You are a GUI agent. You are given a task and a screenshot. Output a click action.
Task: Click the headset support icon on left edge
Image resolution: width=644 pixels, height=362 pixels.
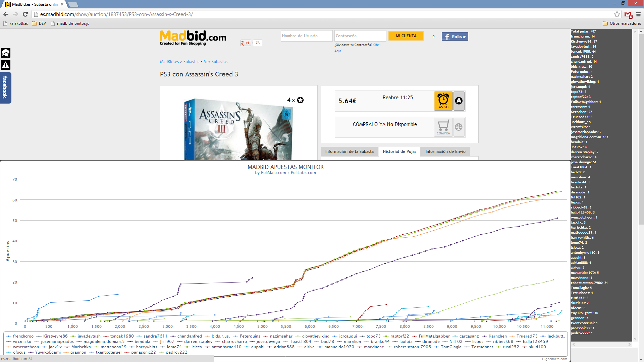coord(6,53)
